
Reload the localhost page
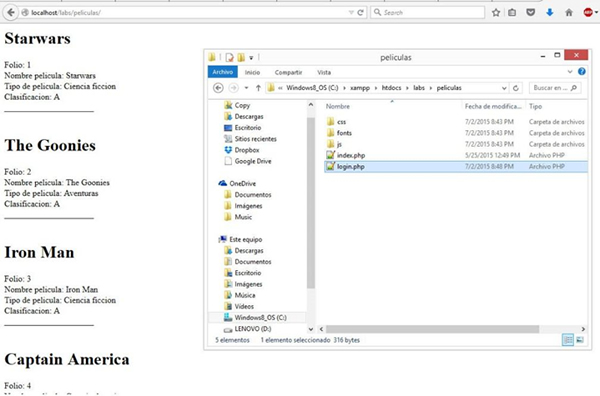coord(360,13)
